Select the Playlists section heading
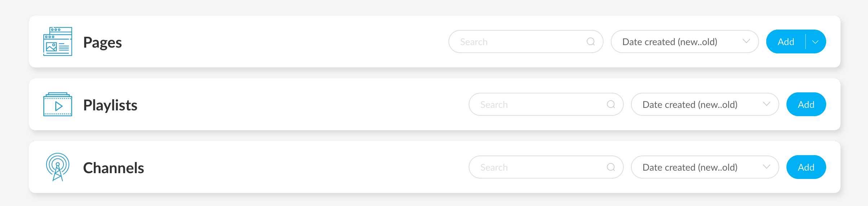 [110, 105]
